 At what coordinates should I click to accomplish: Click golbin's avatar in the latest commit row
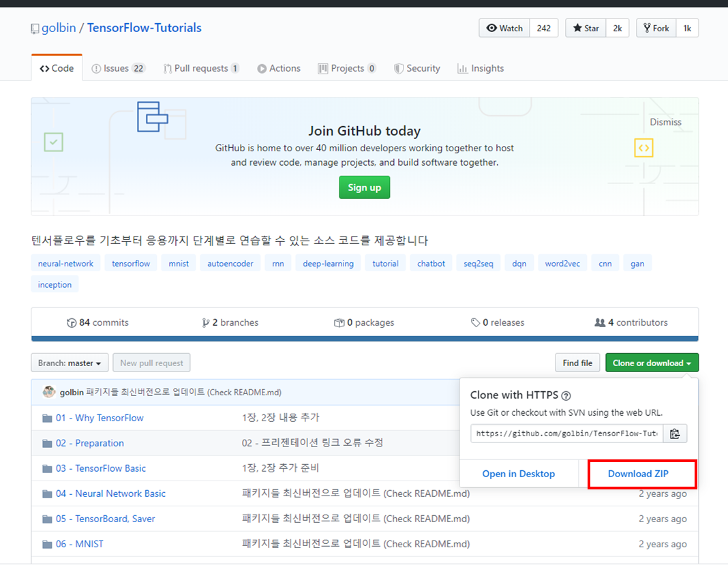[49, 392]
